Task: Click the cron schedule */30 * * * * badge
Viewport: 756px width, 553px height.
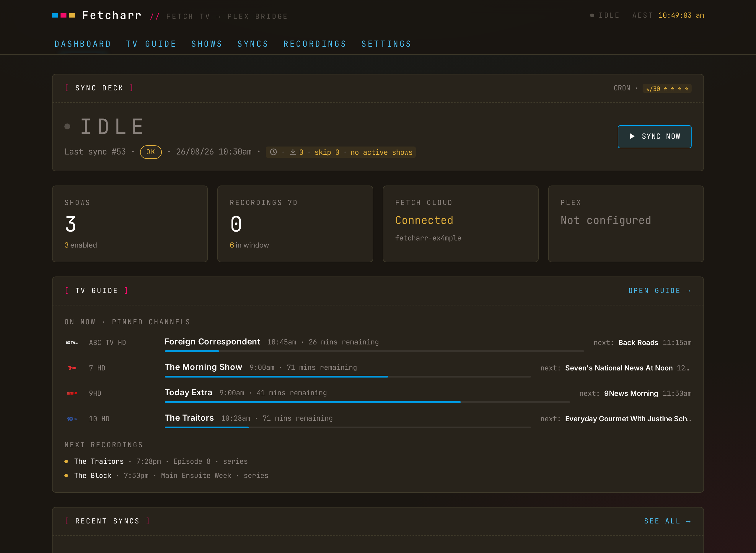Action: pos(667,89)
